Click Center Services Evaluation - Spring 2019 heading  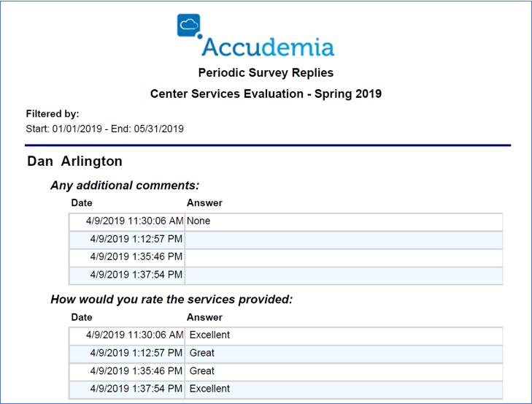(x=266, y=94)
